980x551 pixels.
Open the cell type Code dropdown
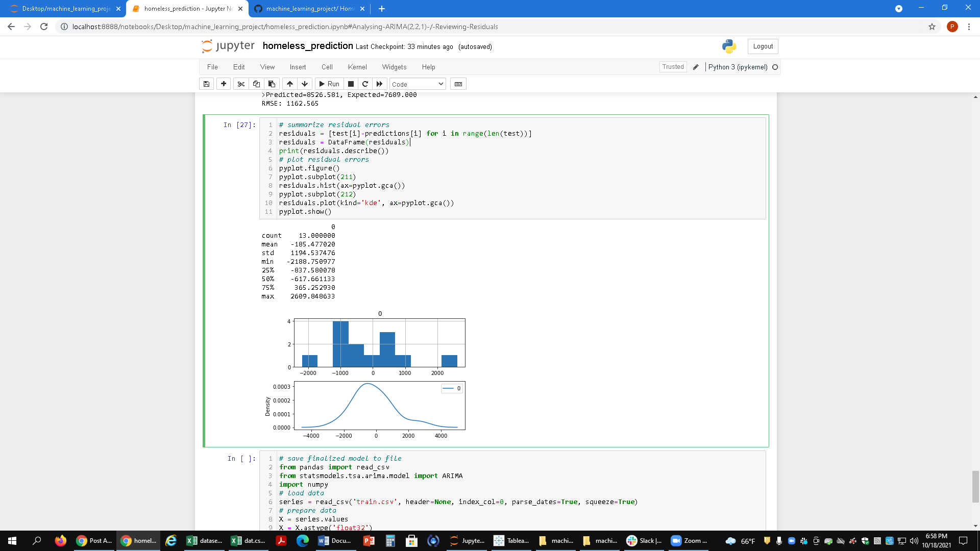click(418, 84)
